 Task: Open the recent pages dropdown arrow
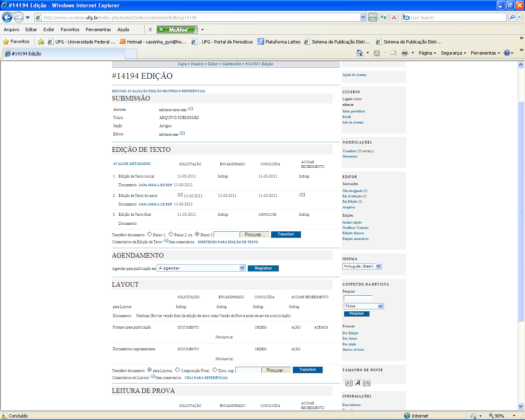click(x=27, y=18)
